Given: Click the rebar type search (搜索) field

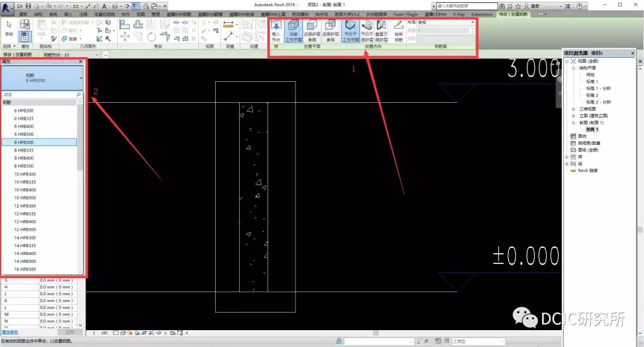Looking at the screenshot, I should [38, 95].
